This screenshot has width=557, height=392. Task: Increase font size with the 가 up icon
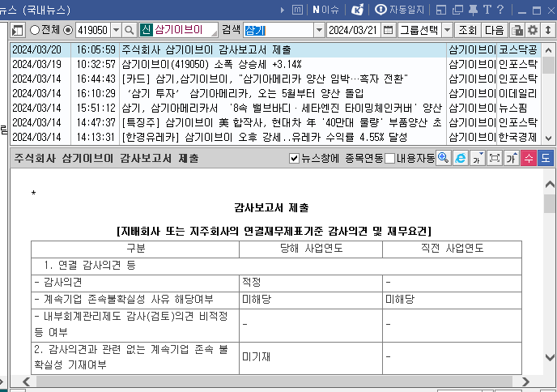[x=512, y=158]
